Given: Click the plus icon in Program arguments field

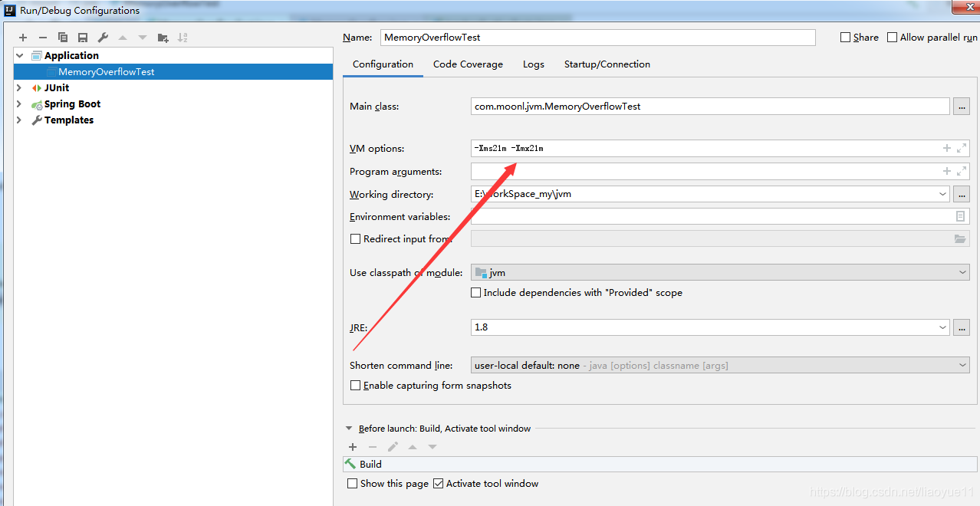Looking at the screenshot, I should (x=947, y=172).
